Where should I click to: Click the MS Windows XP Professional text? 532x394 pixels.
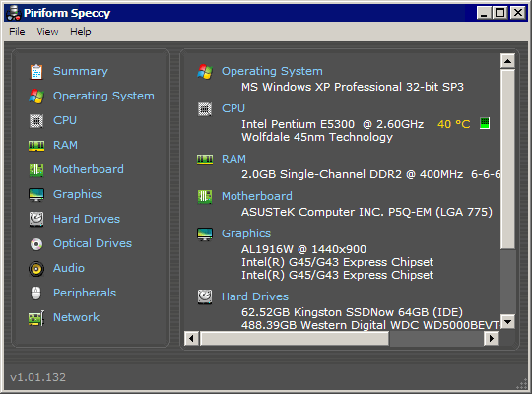tap(353, 87)
